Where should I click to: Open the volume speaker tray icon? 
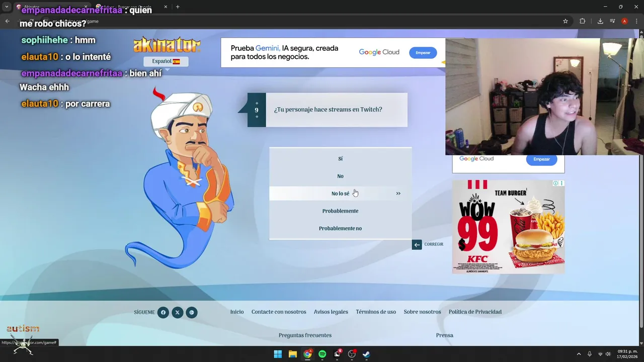click(x=608, y=354)
